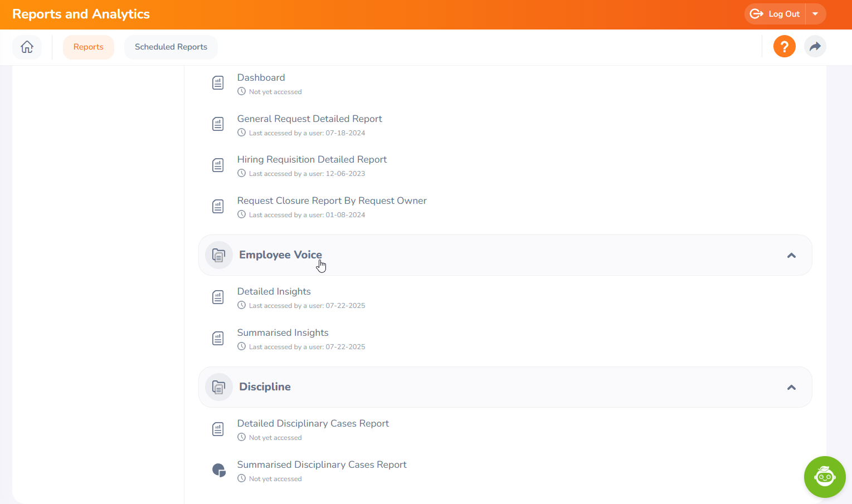
Task: Open the chatbot assistant robot icon
Action: [824, 477]
